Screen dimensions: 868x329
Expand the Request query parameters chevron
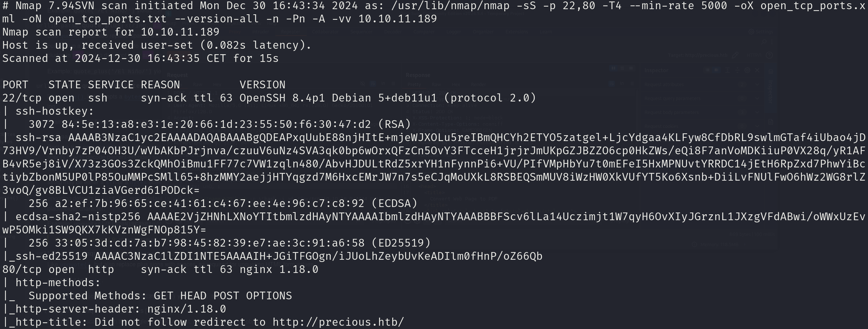pyautogui.click(x=757, y=98)
